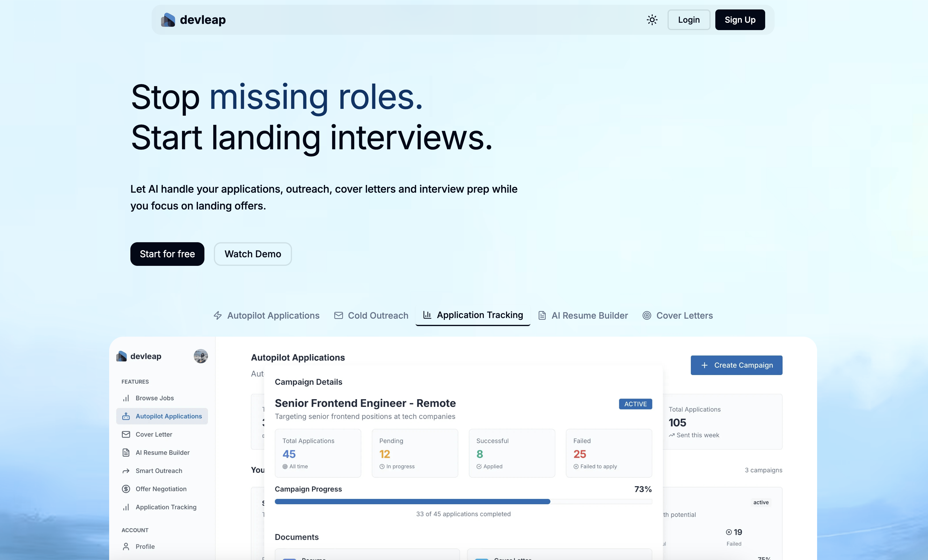Click the AI Resume Builder document icon in the sidebar

(126, 452)
